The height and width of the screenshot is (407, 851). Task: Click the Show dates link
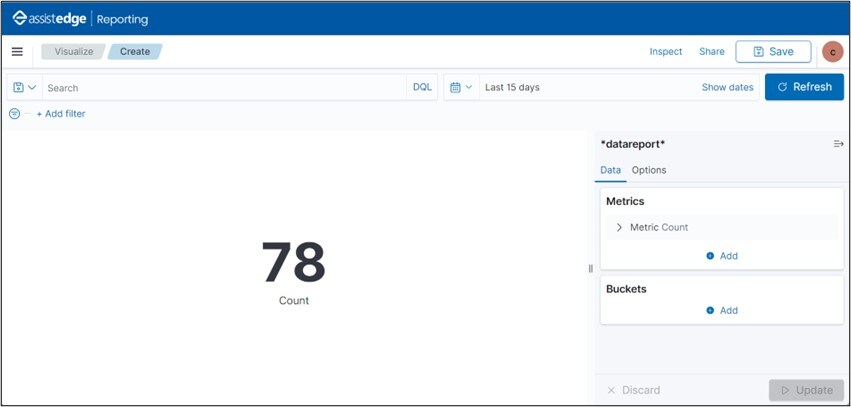pyautogui.click(x=727, y=87)
